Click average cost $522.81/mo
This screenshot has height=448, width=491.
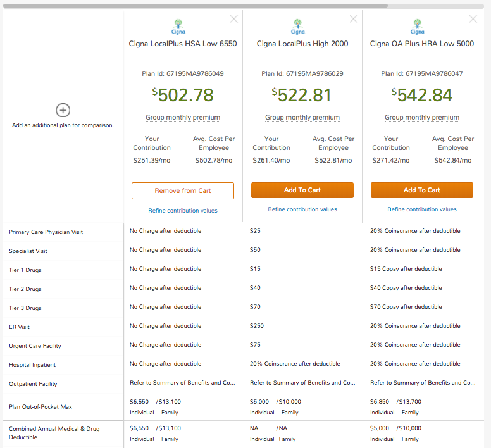pyautogui.click(x=333, y=160)
